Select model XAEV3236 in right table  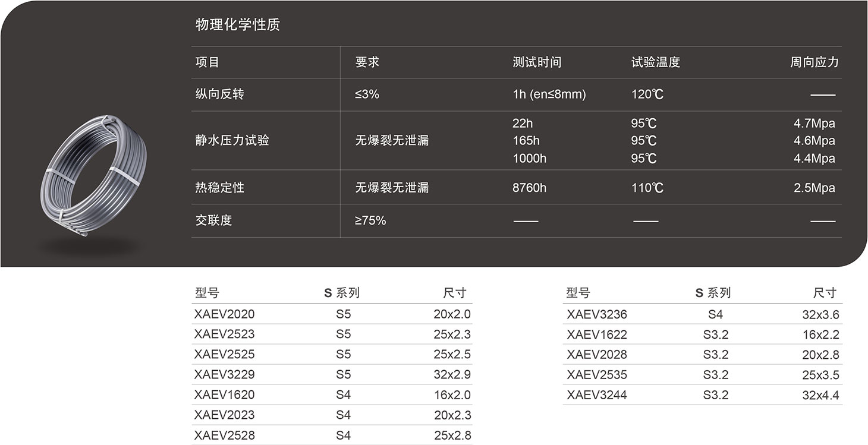click(x=596, y=315)
